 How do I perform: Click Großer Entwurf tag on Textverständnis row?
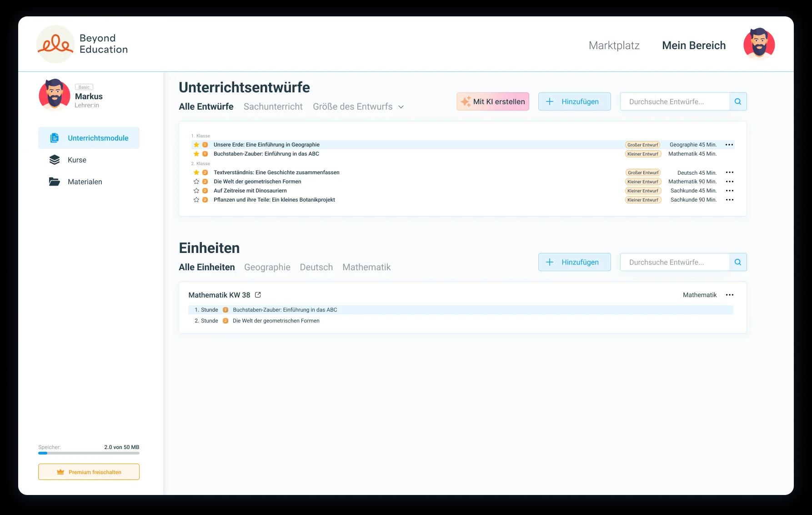click(x=643, y=172)
